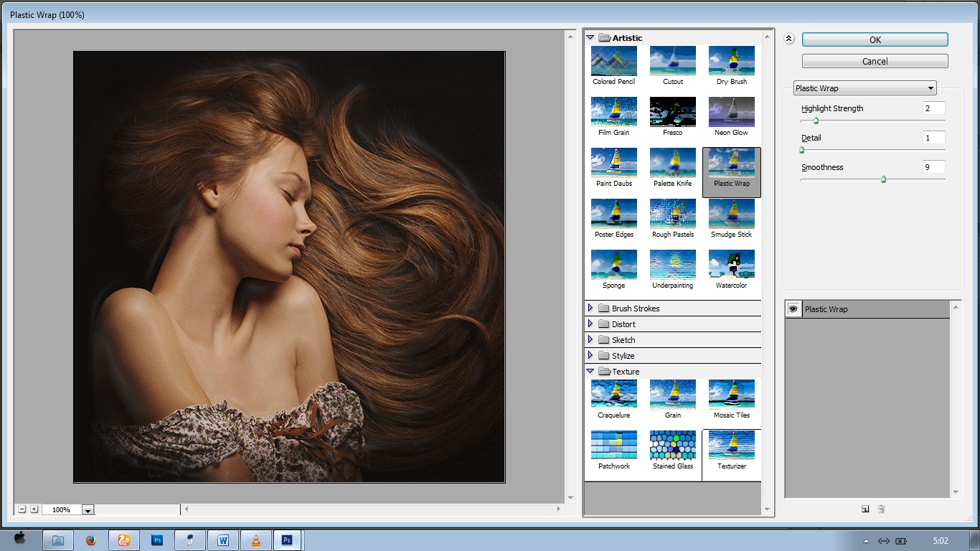Select the Watercolor filter thumbnail

[x=731, y=265]
